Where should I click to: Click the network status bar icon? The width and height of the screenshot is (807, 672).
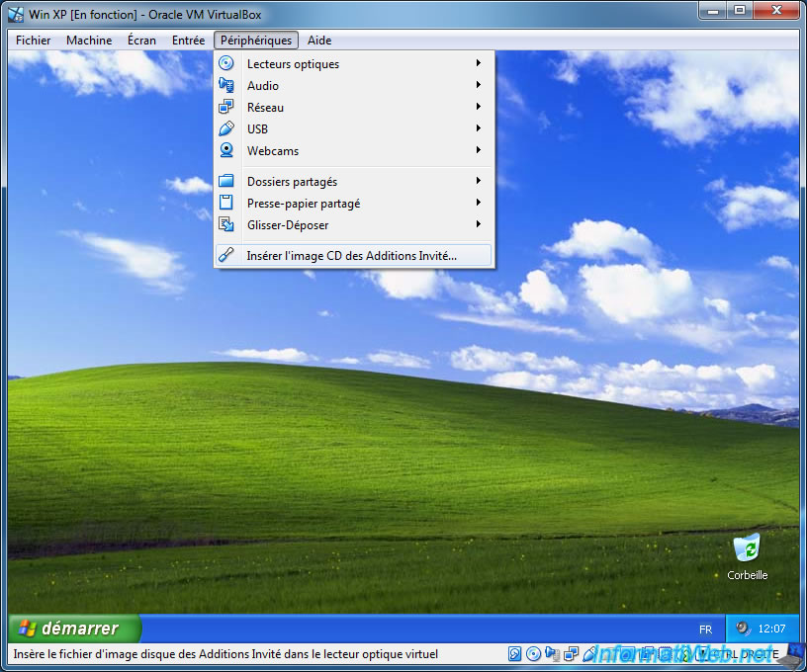point(571,653)
